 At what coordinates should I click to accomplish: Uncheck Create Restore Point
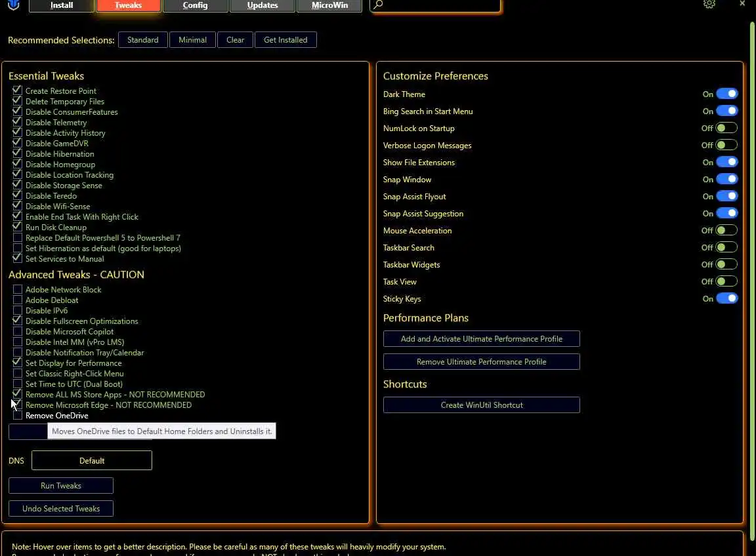click(17, 90)
